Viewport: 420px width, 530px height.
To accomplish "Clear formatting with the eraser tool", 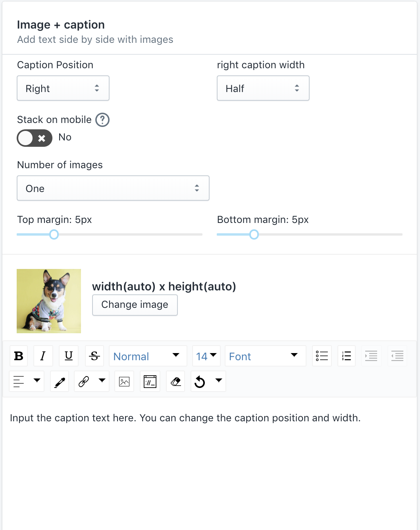I will 175,381.
